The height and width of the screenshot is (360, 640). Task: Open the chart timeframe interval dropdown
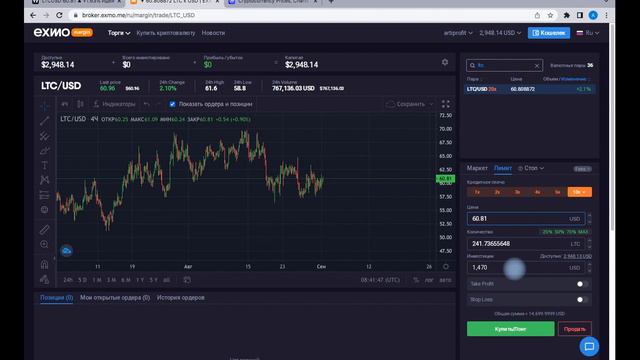click(64, 104)
